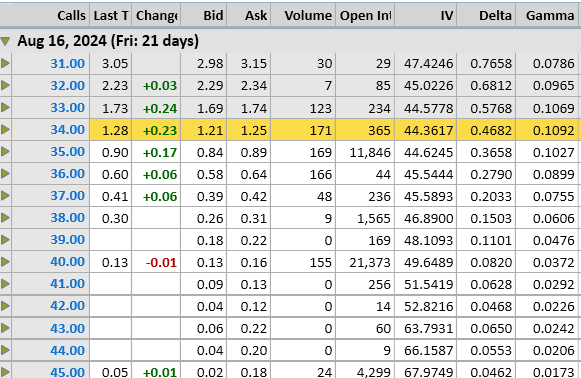Expand the 32.00 strike row arrow
Image resolution: width=581 pixels, height=378 pixels.
(x=5, y=85)
